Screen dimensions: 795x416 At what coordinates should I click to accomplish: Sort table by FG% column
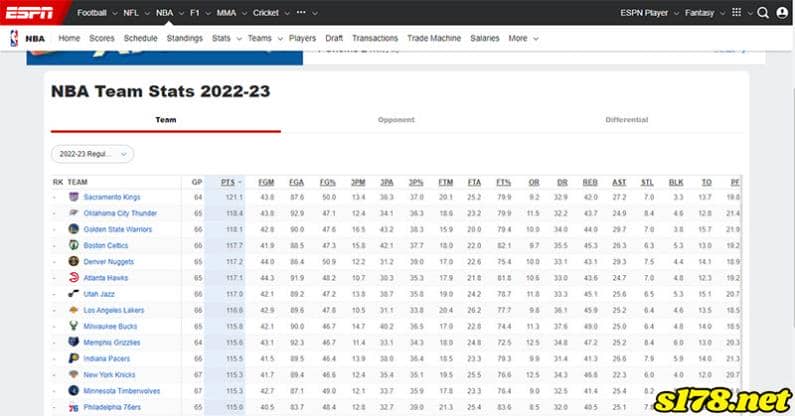coord(328,182)
